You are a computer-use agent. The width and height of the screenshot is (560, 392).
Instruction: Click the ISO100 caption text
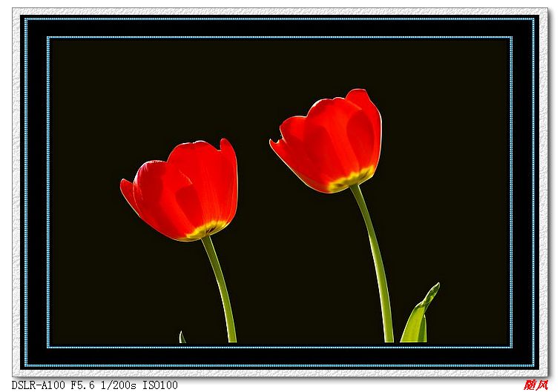(x=160, y=385)
